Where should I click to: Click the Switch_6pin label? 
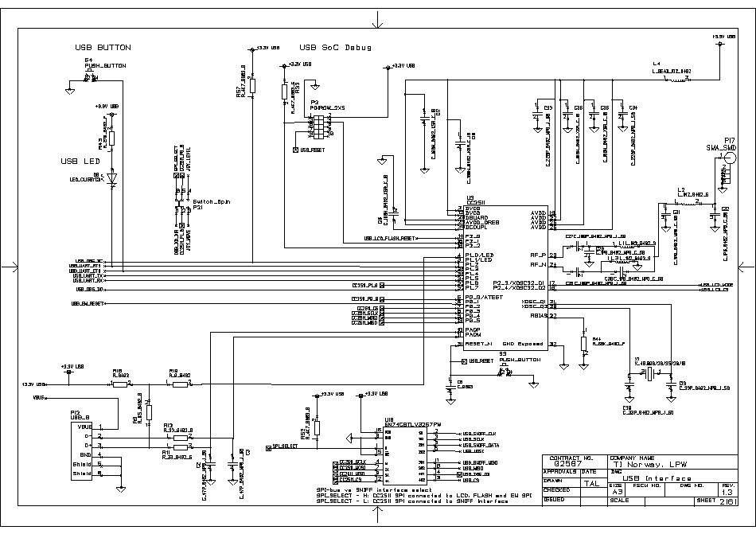tap(211, 201)
